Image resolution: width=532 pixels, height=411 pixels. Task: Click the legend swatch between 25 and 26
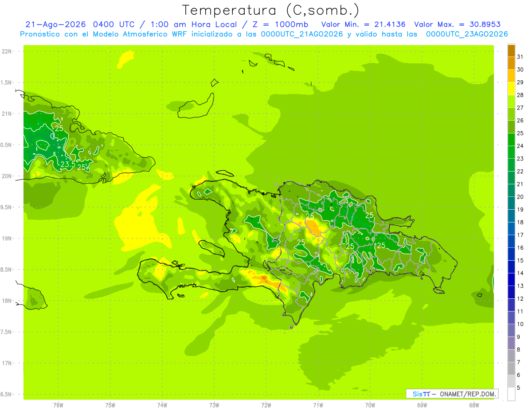tap(511, 127)
